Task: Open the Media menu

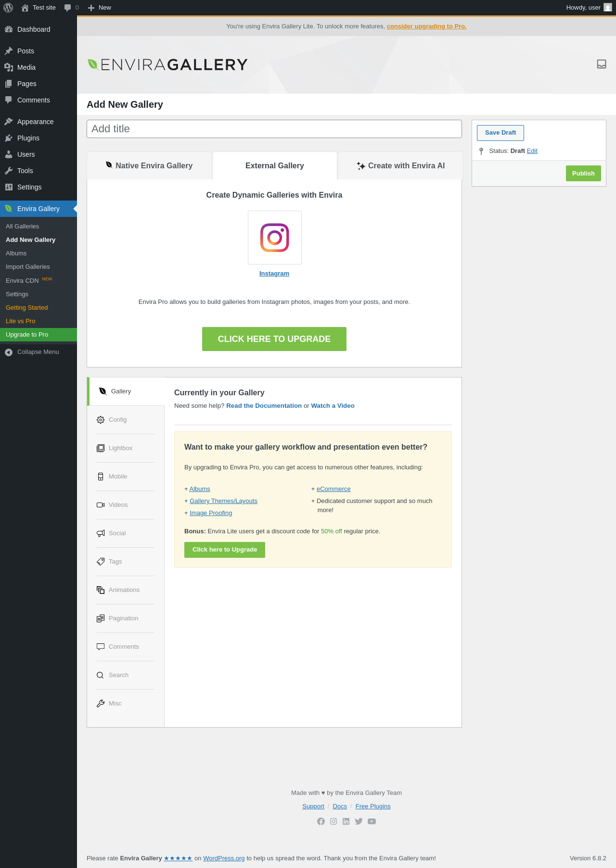Action: click(38, 67)
